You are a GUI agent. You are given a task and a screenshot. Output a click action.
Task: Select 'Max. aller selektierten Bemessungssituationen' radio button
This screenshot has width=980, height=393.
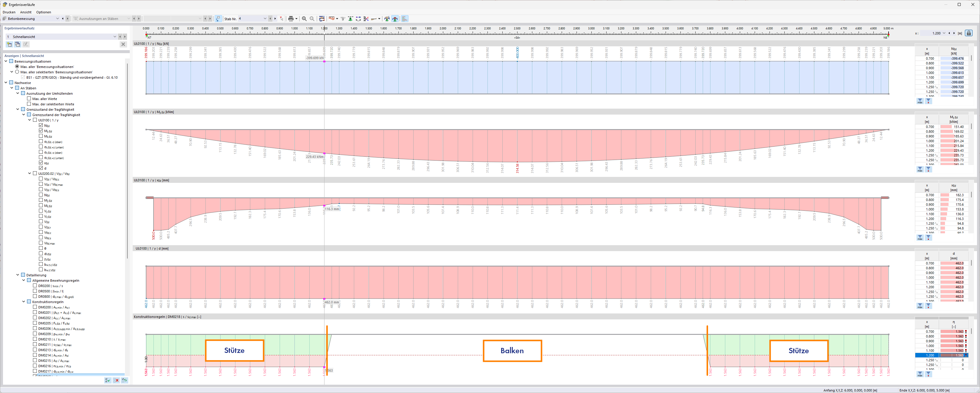(x=17, y=72)
